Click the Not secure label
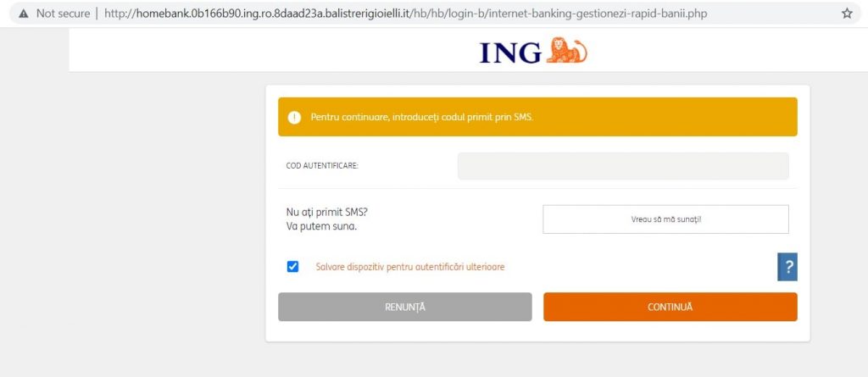This screenshot has width=868, height=377. 63,14
